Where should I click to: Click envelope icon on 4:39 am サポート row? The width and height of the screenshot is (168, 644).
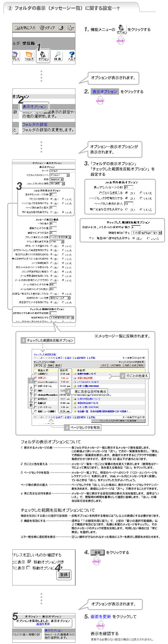point(75,407)
